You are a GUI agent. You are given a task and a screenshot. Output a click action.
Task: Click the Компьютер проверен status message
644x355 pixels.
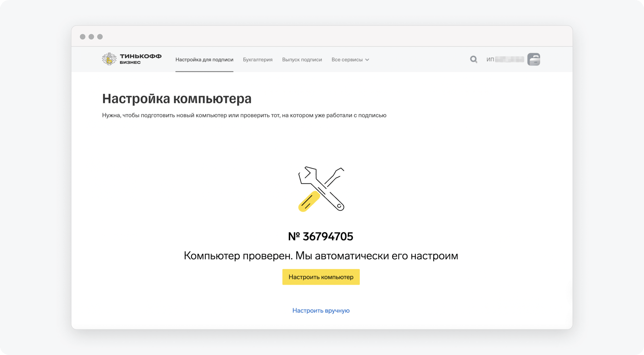[321, 256]
